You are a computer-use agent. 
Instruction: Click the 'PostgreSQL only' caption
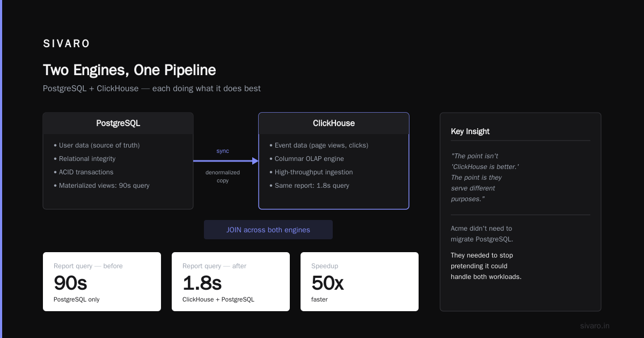tap(77, 299)
